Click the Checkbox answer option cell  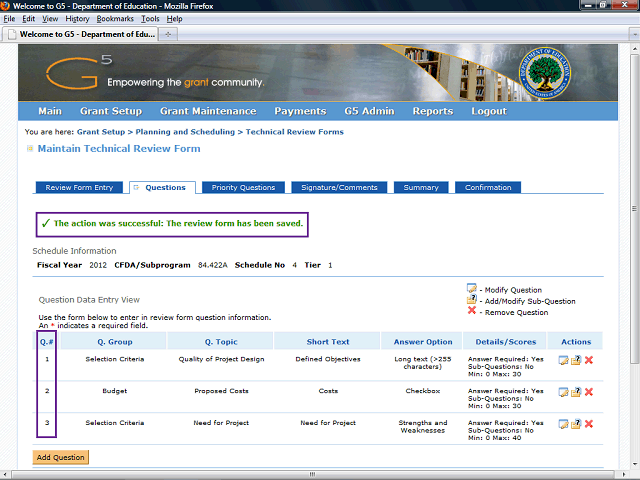pos(422,391)
